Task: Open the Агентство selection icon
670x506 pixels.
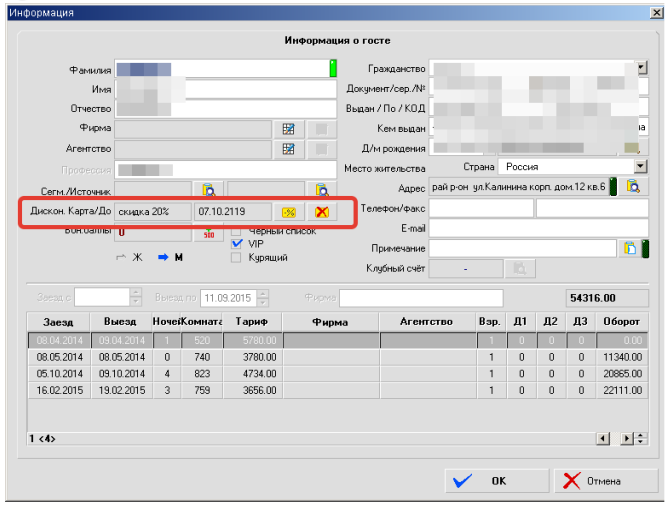Action: point(289,149)
